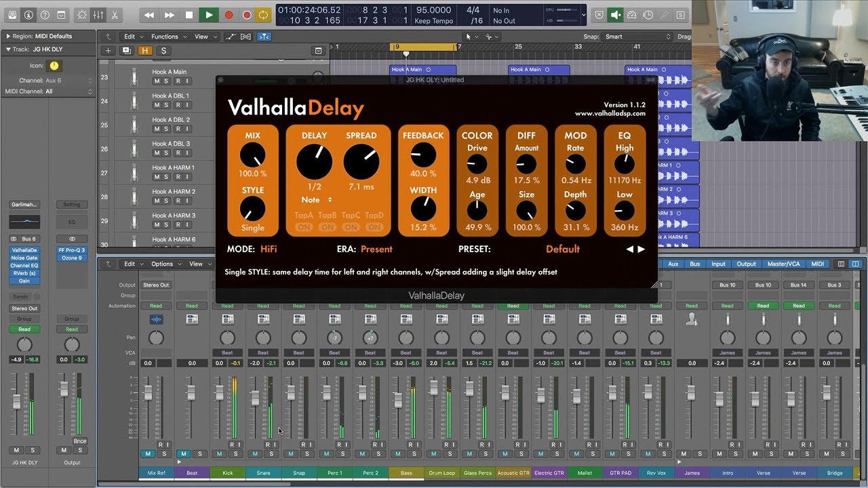This screenshot has height=488, width=868.
Task: Open the Scissors editors button
Action: click(115, 14)
